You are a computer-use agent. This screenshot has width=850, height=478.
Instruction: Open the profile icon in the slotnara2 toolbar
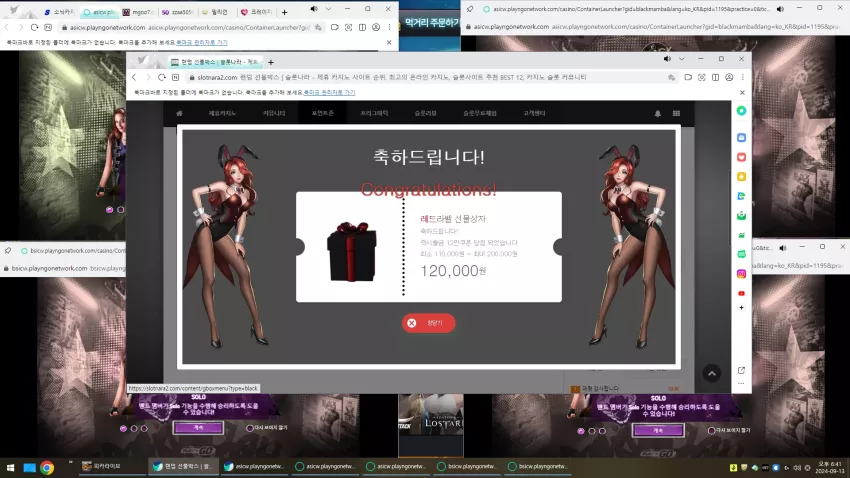[x=729, y=77]
